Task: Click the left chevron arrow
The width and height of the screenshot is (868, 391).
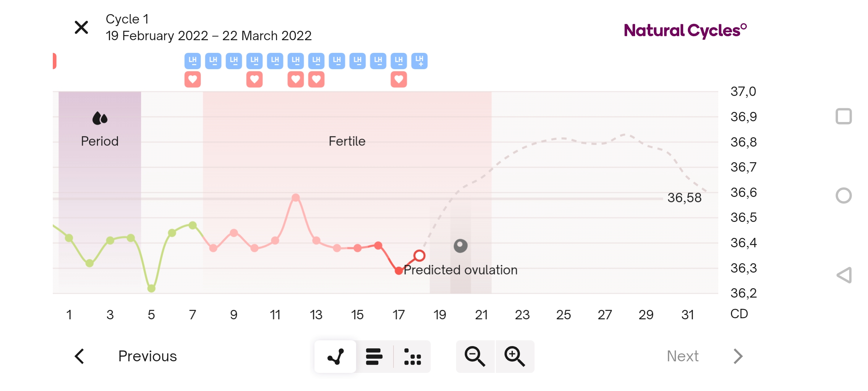Action: point(80,356)
